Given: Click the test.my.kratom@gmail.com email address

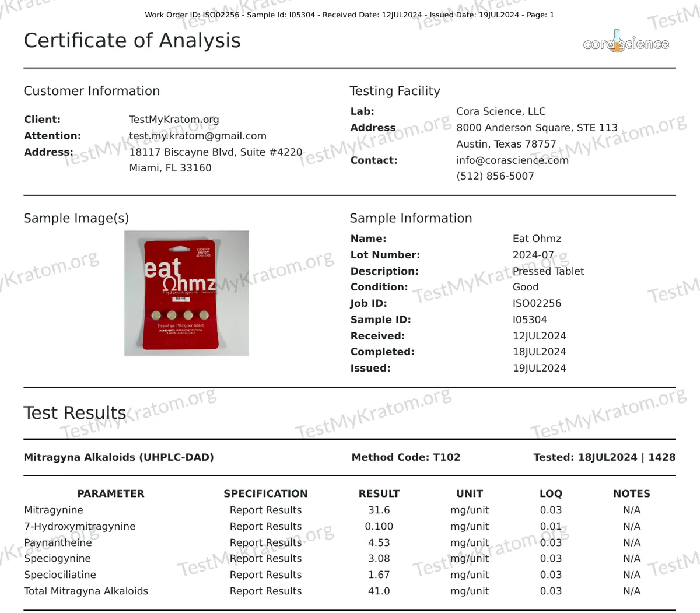Looking at the screenshot, I should (x=198, y=136).
